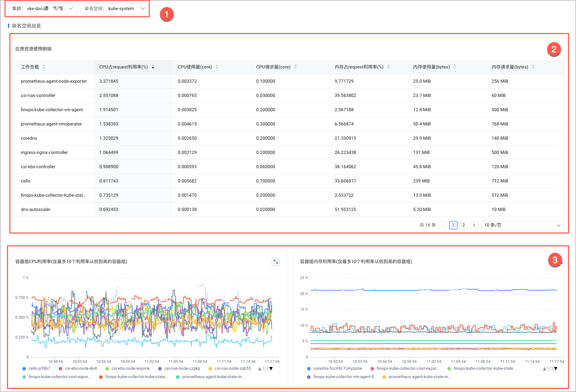Screen dimensions: 576x392
Task: Click the finops-kube-collector-vm-agent workload name
Action: 52,110
